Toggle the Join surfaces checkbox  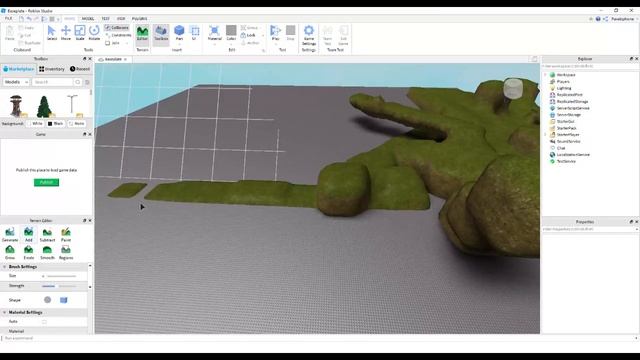click(x=108, y=43)
